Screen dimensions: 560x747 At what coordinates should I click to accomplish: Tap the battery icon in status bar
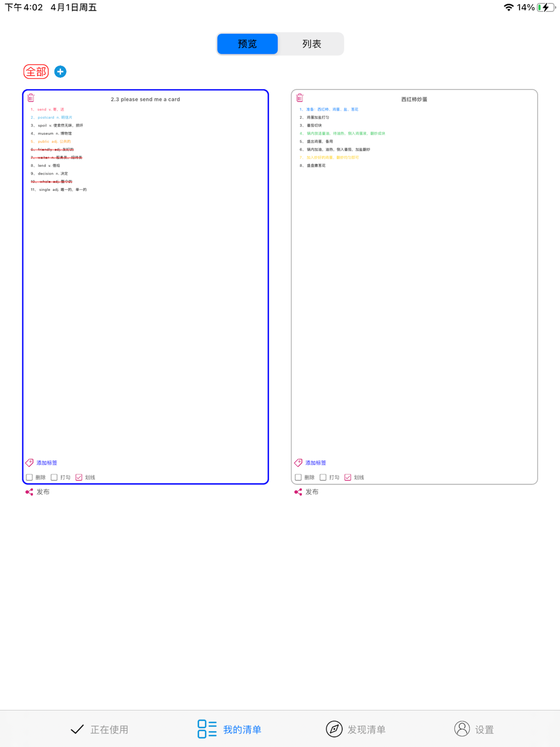click(546, 7)
